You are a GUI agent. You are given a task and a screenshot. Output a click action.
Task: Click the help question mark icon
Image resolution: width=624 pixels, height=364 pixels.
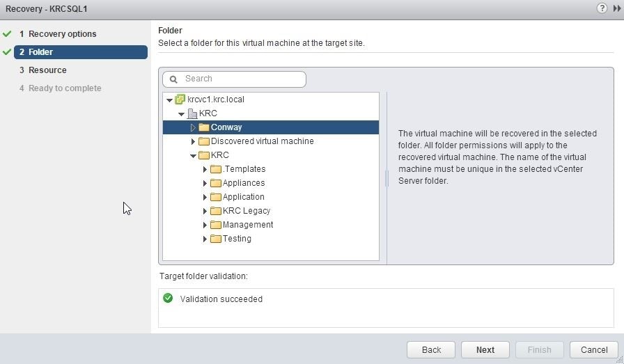click(x=602, y=8)
